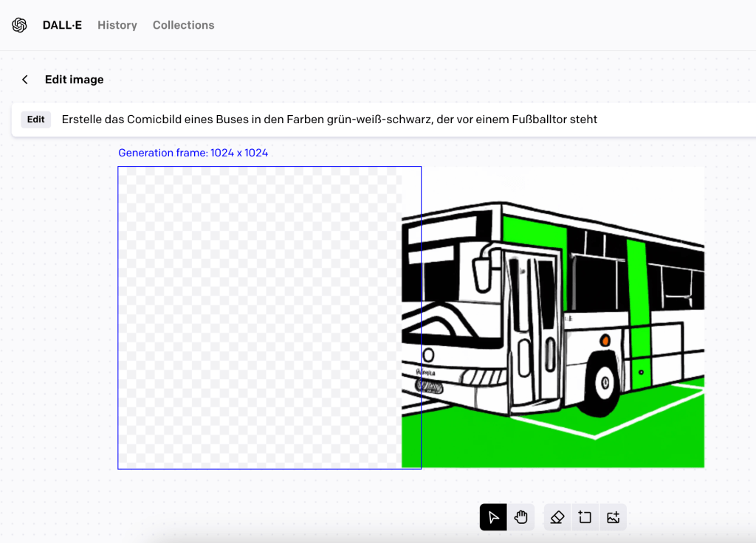Click the back arrow beside Edit image
The image size is (756, 543).
point(25,80)
